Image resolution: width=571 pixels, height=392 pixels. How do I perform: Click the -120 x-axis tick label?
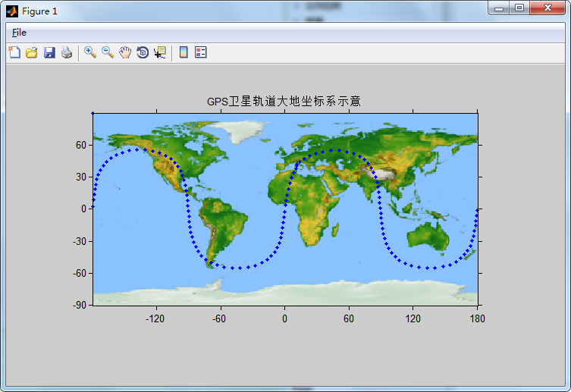click(x=155, y=318)
